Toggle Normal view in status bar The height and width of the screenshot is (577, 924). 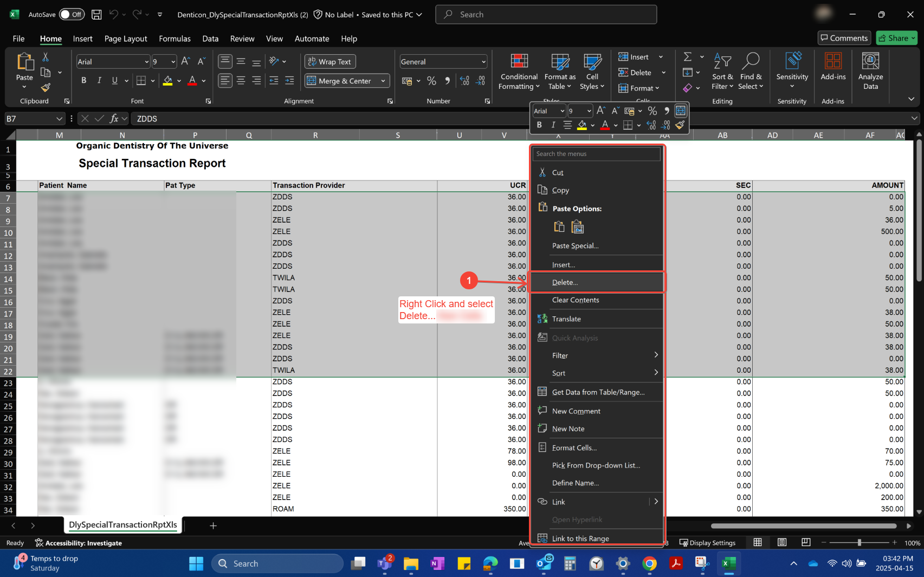tap(758, 542)
